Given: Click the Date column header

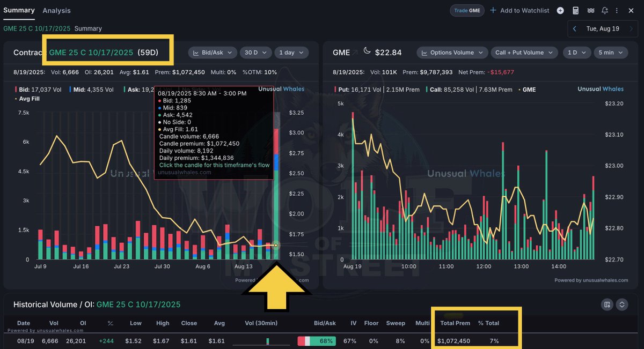Looking at the screenshot, I should [x=24, y=323].
